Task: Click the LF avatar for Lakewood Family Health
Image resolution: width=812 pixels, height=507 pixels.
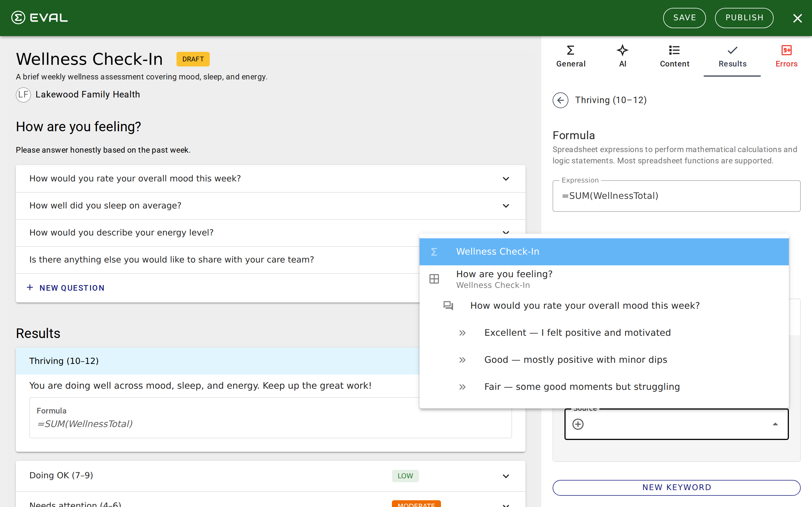Action: (x=23, y=95)
